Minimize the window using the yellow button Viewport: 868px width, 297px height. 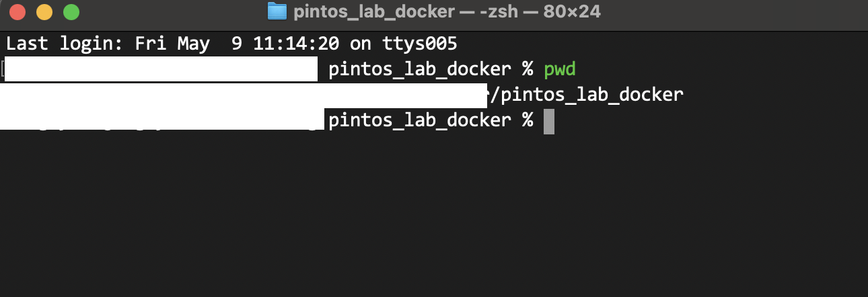pyautogui.click(x=44, y=12)
